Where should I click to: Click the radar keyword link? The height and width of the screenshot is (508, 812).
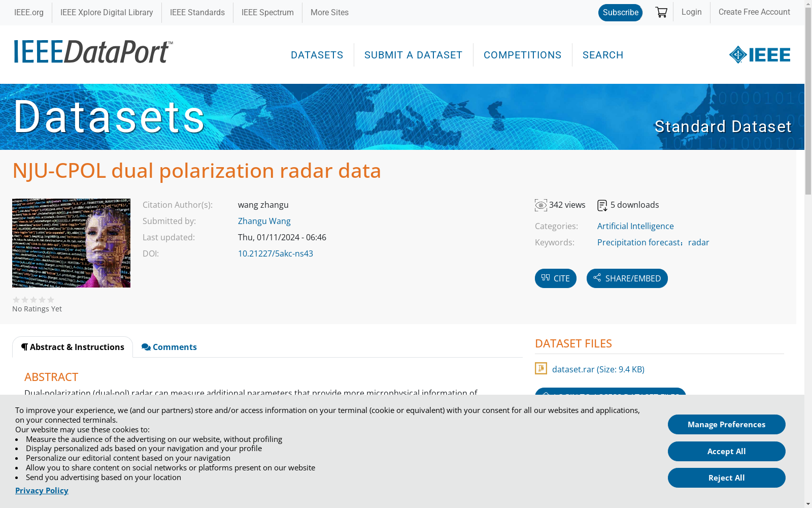coord(699,242)
